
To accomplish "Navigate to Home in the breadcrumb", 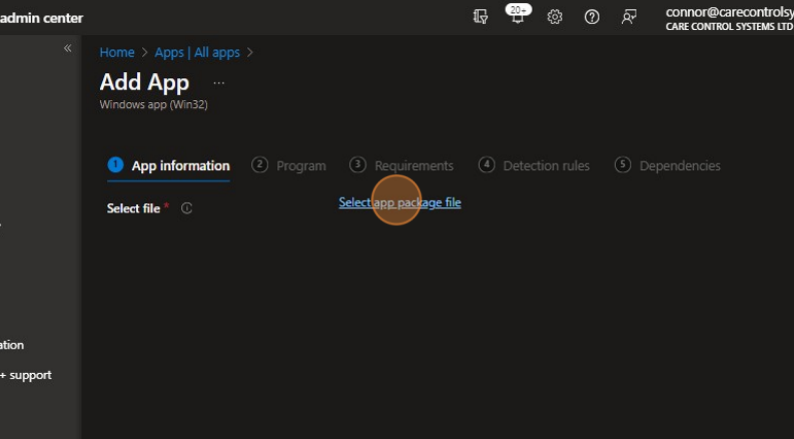I will pyautogui.click(x=117, y=53).
